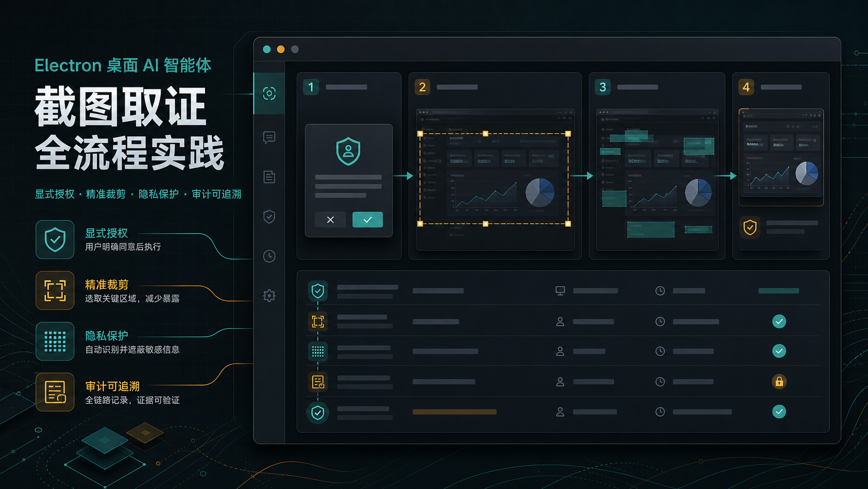This screenshot has width=868, height=489.
Task: Click the crop icon in second log row
Action: coord(318,322)
